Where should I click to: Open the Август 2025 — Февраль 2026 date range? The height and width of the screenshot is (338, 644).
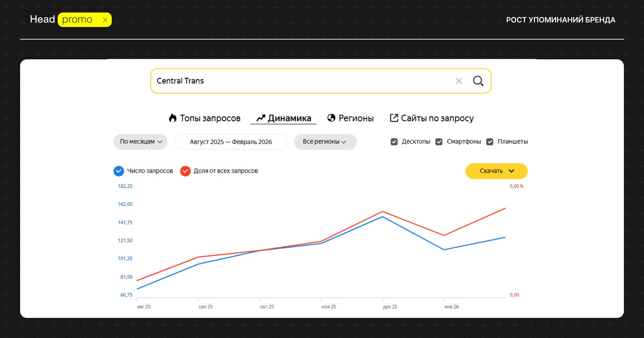tap(231, 142)
